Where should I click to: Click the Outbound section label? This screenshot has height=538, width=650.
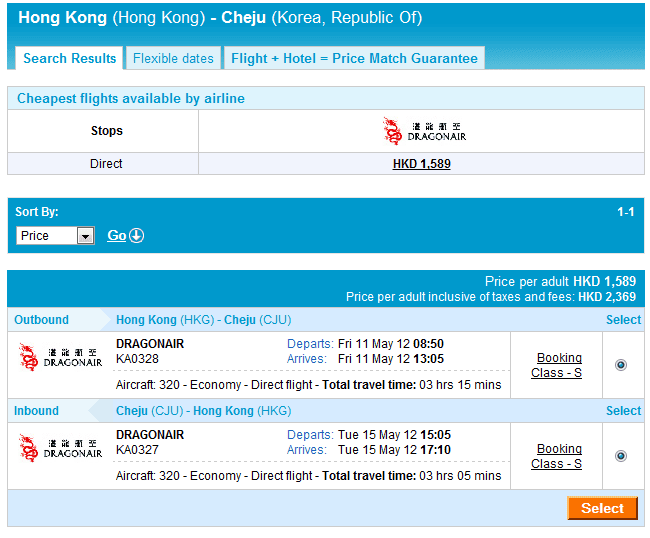41,320
